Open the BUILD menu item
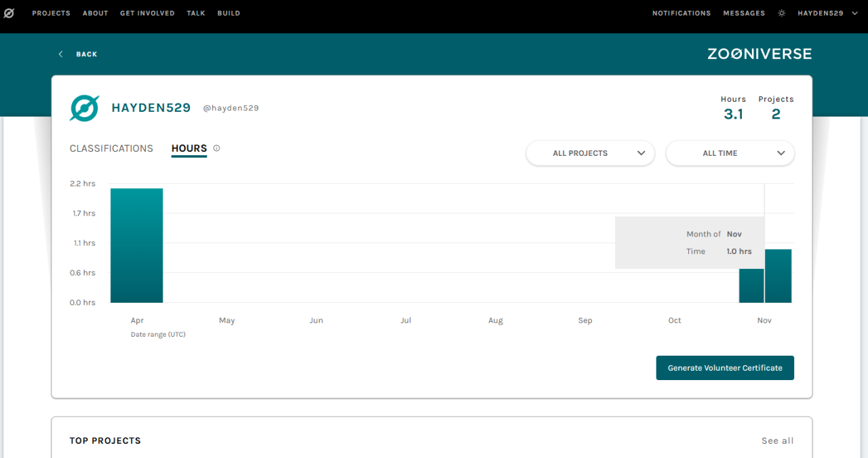Image resolution: width=868 pixels, height=458 pixels. tap(229, 13)
